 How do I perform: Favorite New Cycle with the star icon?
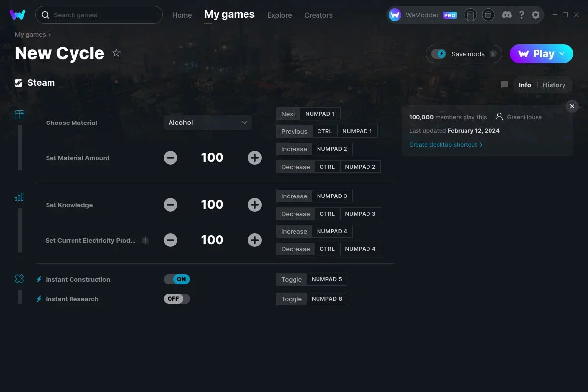point(116,53)
